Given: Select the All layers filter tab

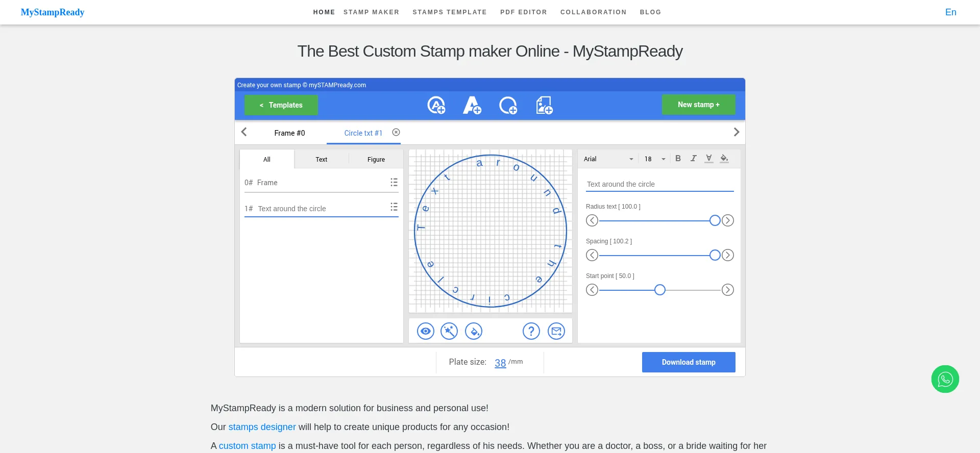Looking at the screenshot, I should [267, 159].
